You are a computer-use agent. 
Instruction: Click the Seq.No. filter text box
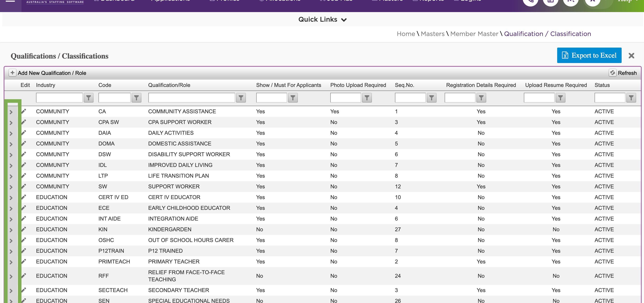(410, 98)
